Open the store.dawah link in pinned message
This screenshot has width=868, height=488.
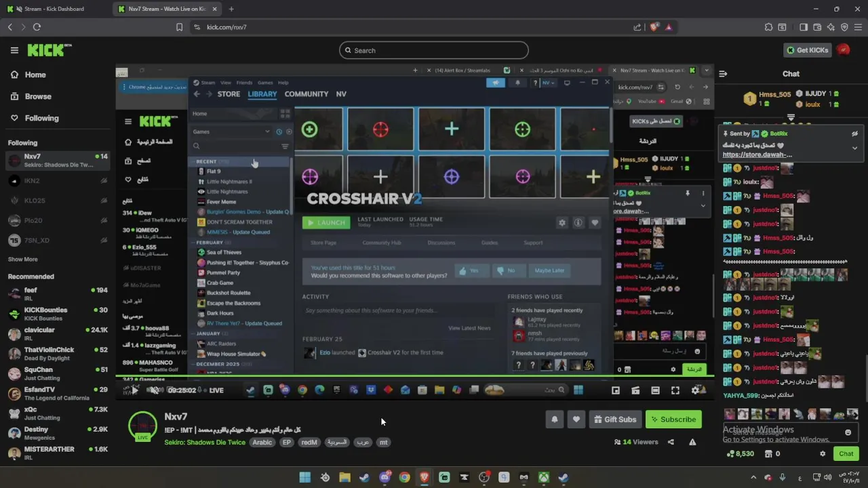(757, 155)
